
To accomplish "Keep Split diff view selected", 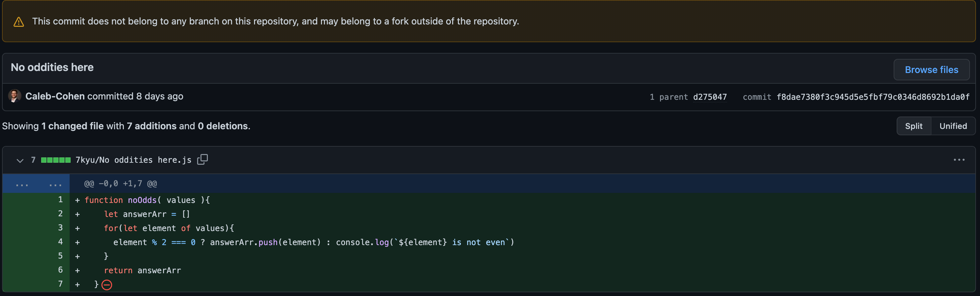I will (x=913, y=126).
